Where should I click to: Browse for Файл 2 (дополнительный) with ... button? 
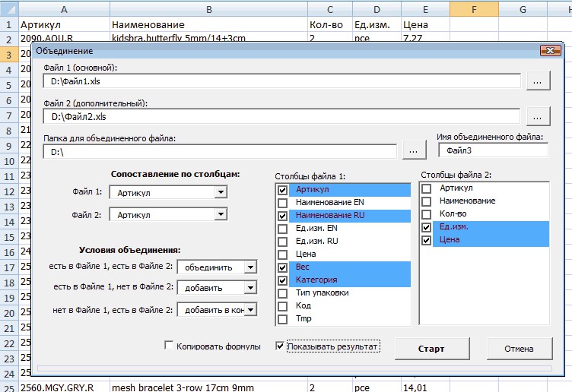538,116
